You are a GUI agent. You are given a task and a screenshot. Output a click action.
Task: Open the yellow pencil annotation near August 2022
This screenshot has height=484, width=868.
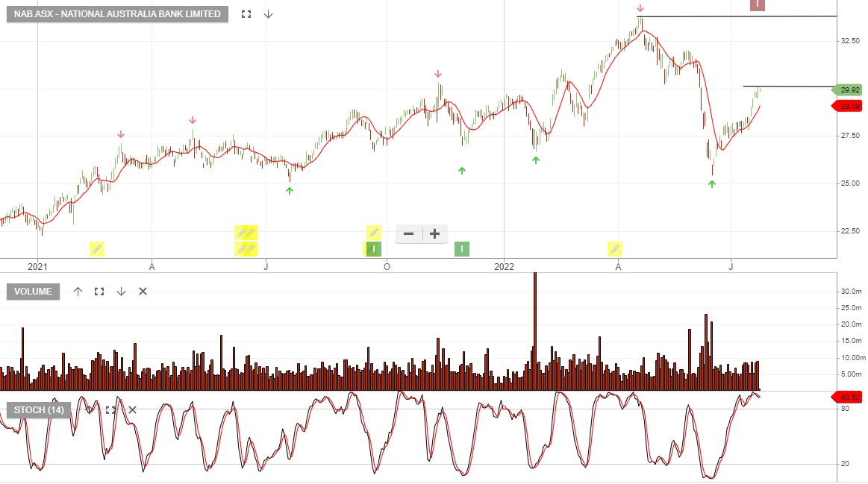pyautogui.click(x=614, y=248)
